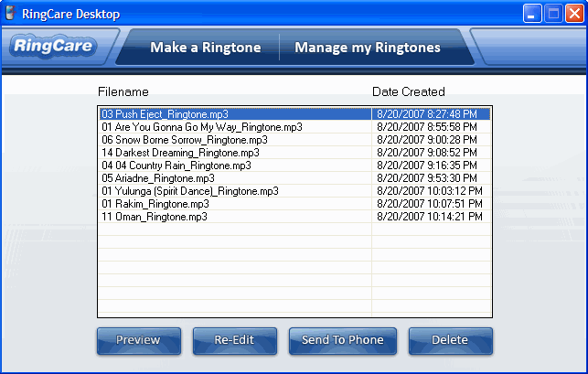Viewport: 588px width, 374px height.
Task: Select 01 Rakim_Ringtone.mp3 entry
Action: [155, 204]
